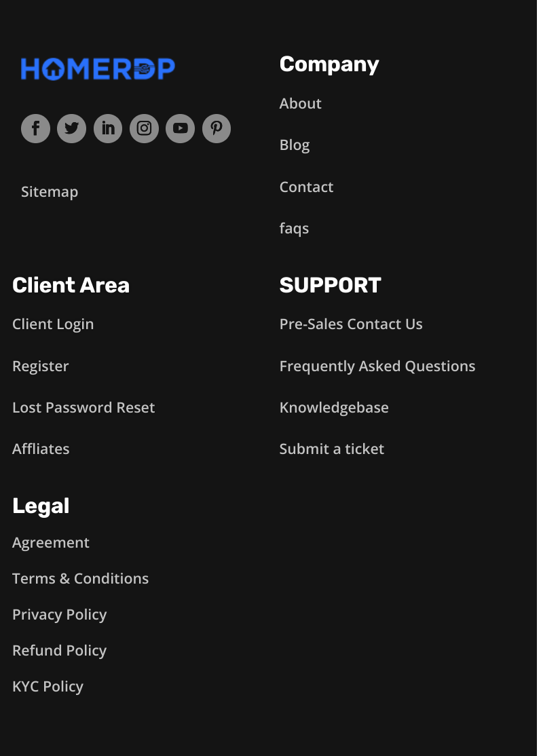Open the About page
The height and width of the screenshot is (756, 541).
pyautogui.click(x=300, y=103)
